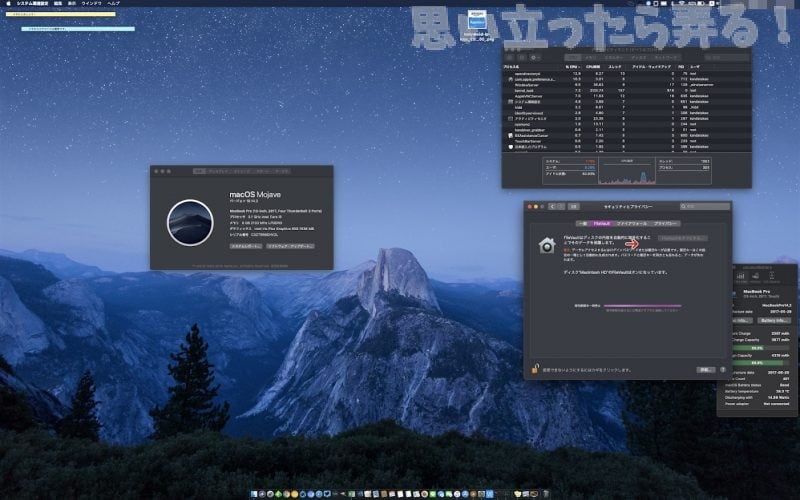
Task: Switch to ディスプレイ tab in About This Mac
Action: 219,171
